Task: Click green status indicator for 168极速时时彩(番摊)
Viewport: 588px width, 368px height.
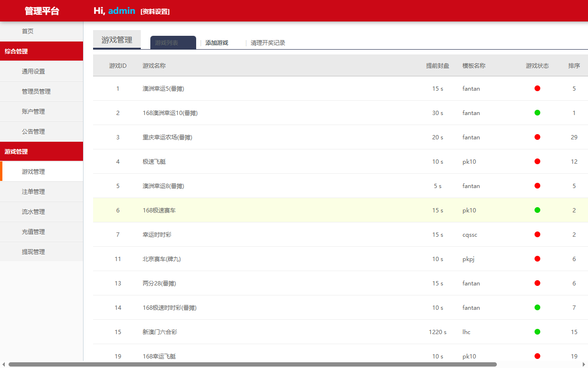Action: (x=537, y=307)
